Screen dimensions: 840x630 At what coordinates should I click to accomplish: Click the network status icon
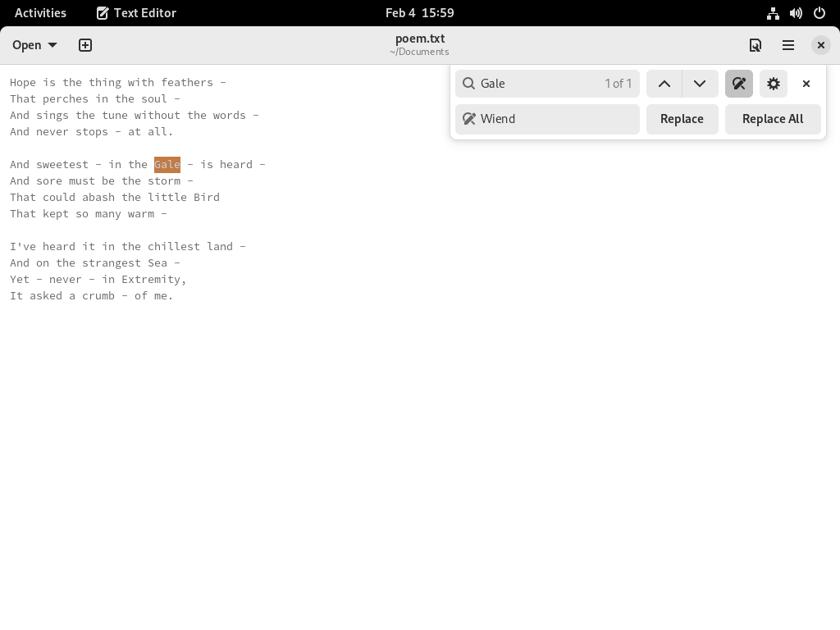(x=773, y=13)
